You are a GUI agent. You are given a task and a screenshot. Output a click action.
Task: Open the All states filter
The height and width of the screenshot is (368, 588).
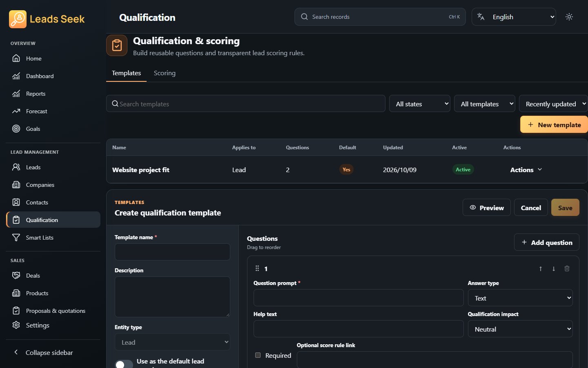[420, 104]
